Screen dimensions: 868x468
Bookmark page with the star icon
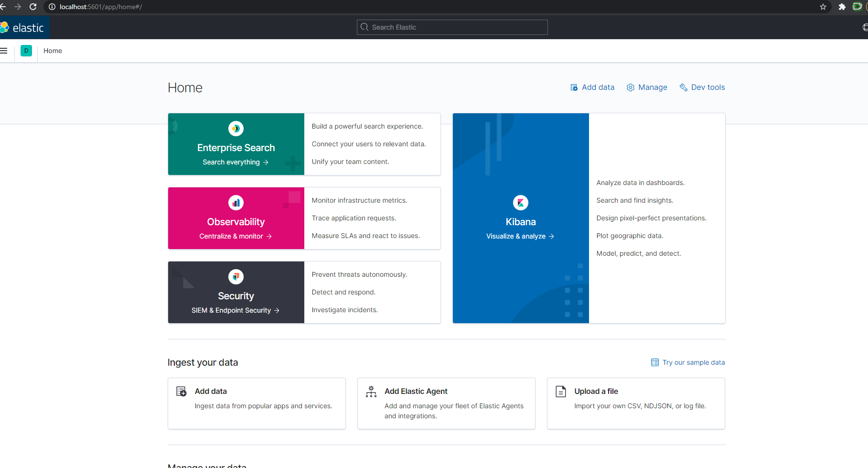[823, 7]
